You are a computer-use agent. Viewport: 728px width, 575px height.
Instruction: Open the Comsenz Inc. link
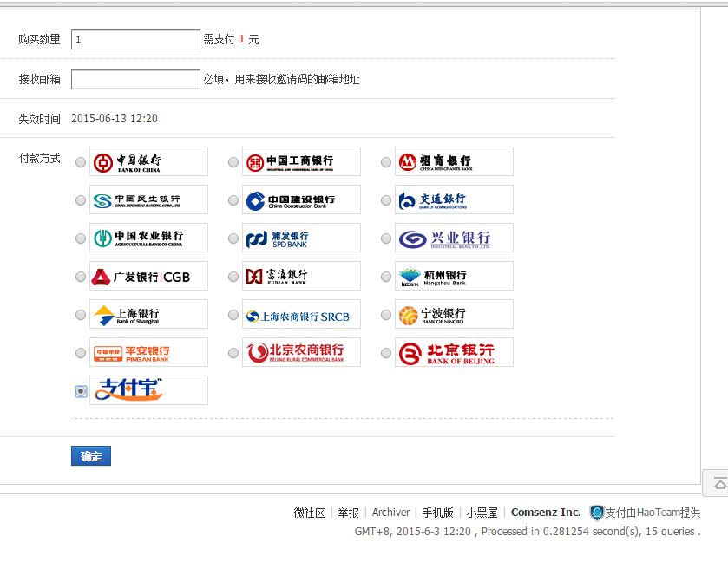[x=546, y=513]
